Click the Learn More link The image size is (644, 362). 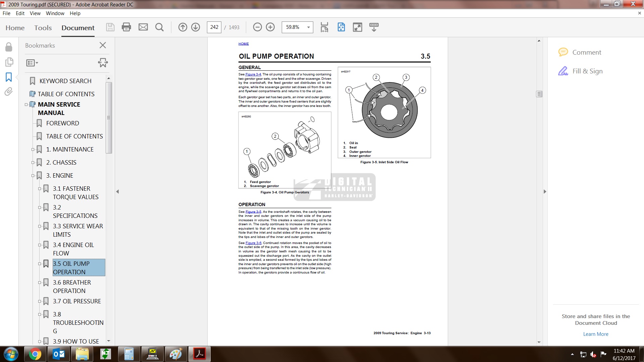595,334
